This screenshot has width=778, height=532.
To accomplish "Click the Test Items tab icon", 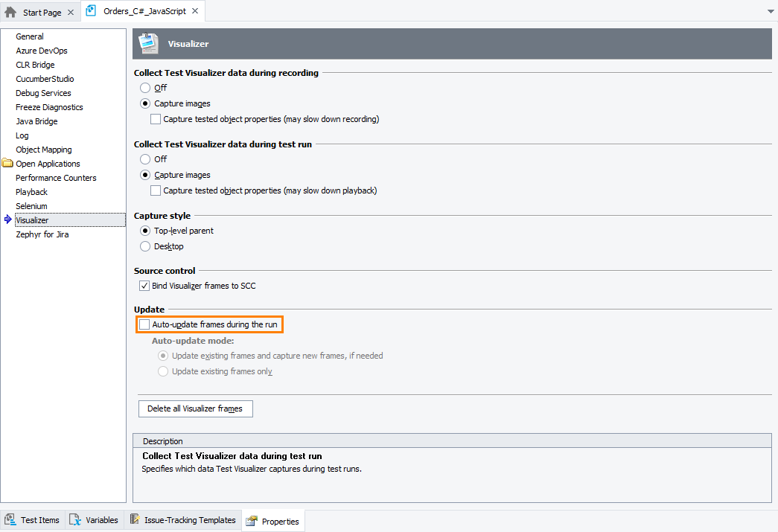I will coord(10,519).
